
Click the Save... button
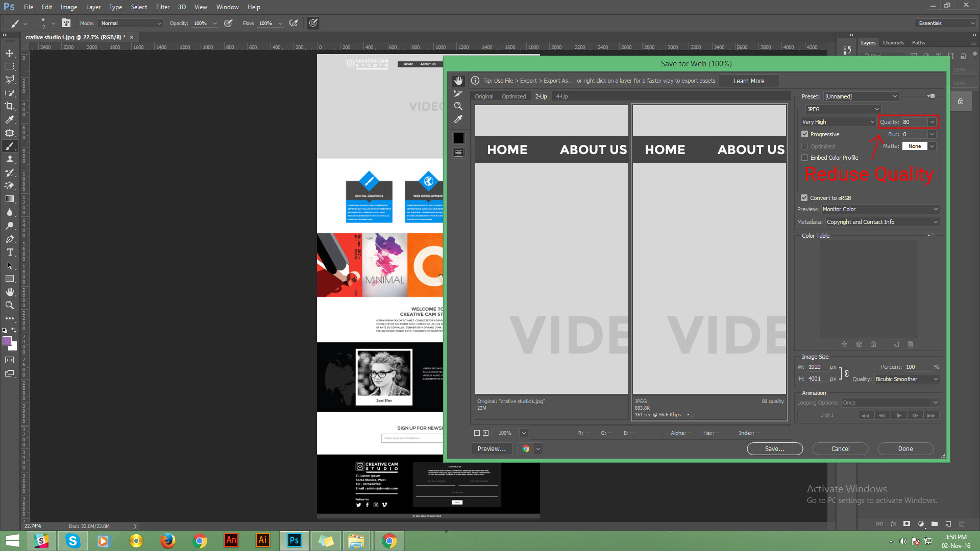774,448
